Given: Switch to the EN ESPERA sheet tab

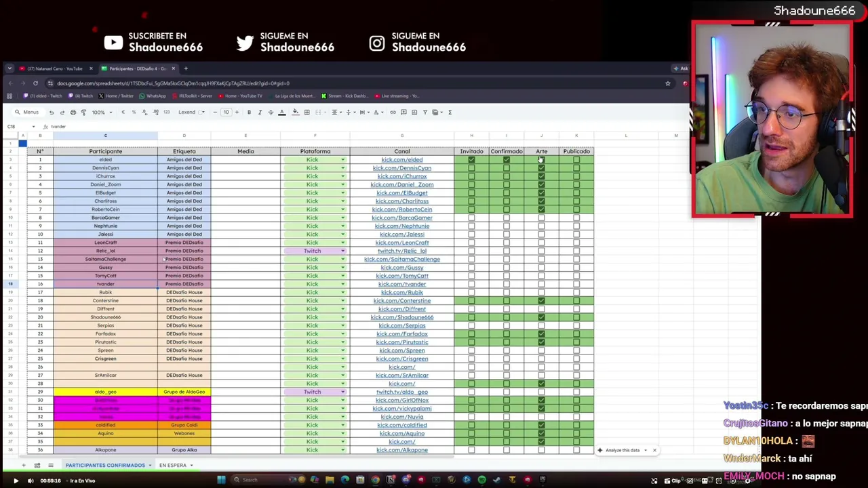Looking at the screenshot, I should [x=173, y=466].
